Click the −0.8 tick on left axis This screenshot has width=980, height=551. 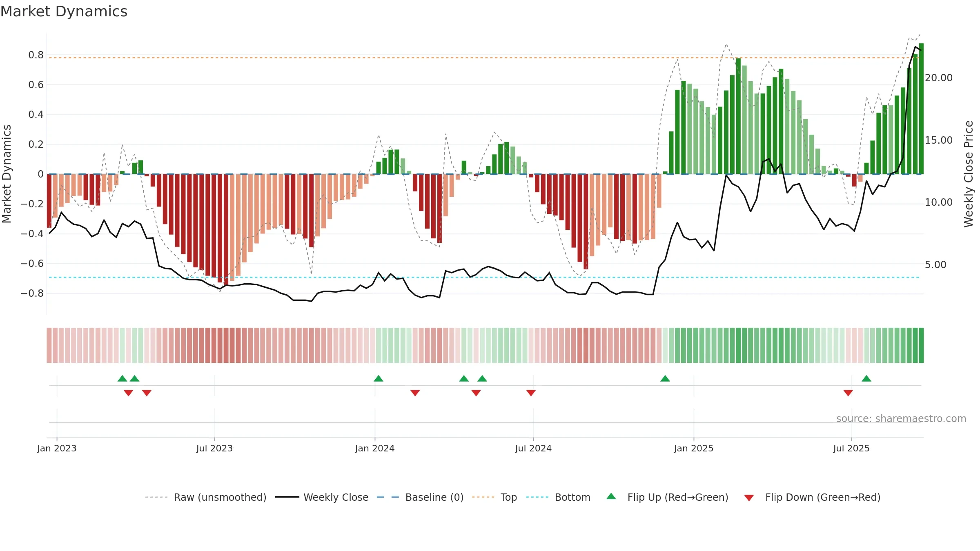coord(32,293)
